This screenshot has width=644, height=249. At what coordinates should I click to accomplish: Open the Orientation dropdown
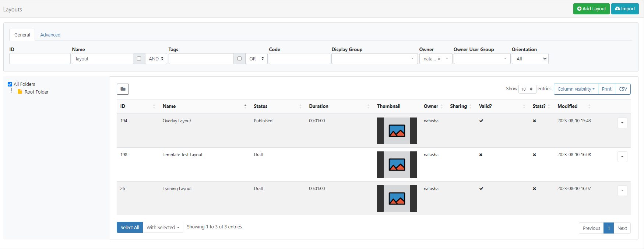pos(530,59)
